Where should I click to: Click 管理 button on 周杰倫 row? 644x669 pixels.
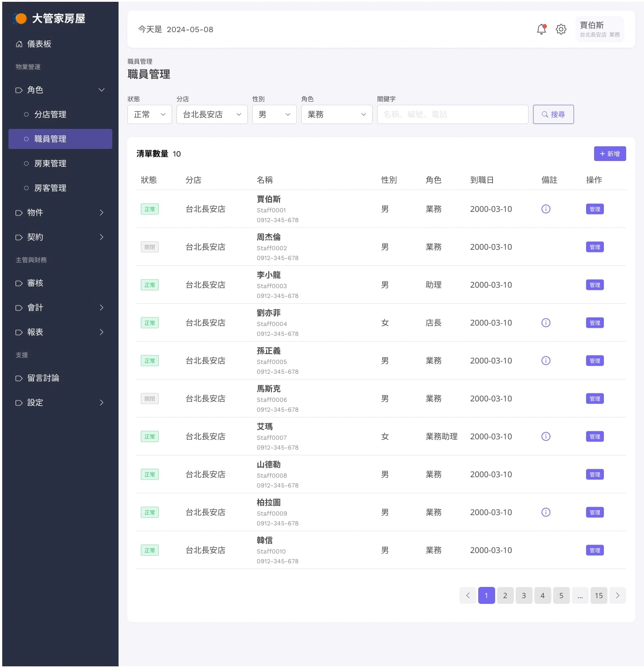point(595,247)
